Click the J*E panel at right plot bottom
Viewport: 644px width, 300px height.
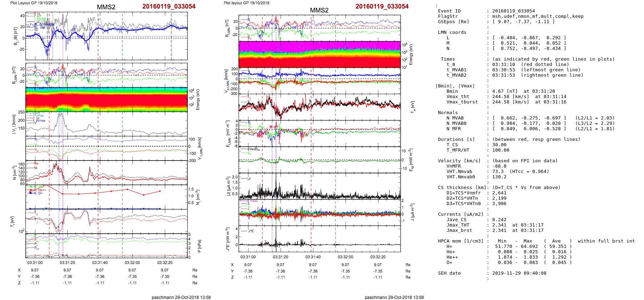coord(320,238)
